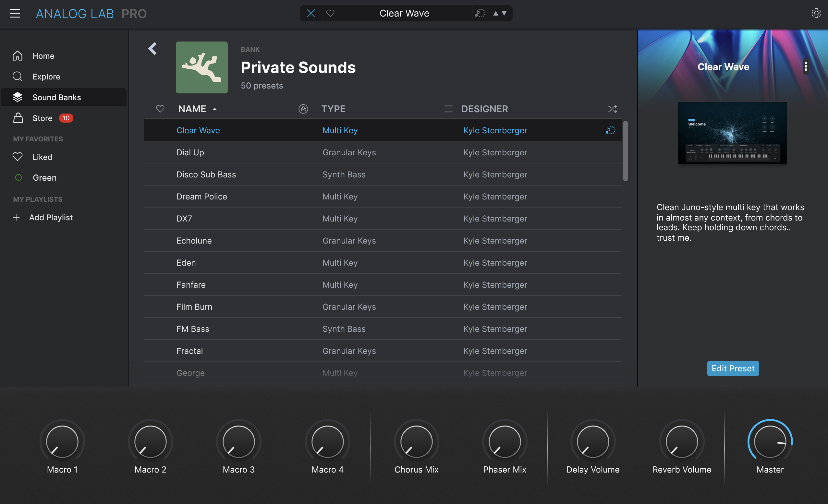Screen dimensions: 828x504
Task: Select the Dream Police preset
Action: (x=383, y=197)
